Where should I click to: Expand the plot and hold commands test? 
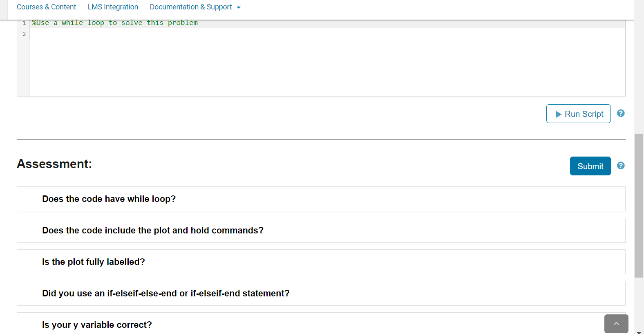coord(152,231)
